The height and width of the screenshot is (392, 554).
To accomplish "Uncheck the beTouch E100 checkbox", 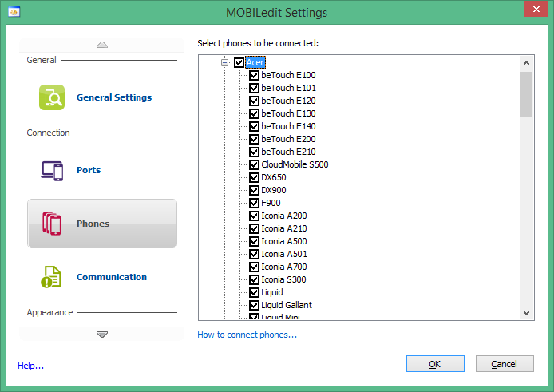I will [x=254, y=75].
